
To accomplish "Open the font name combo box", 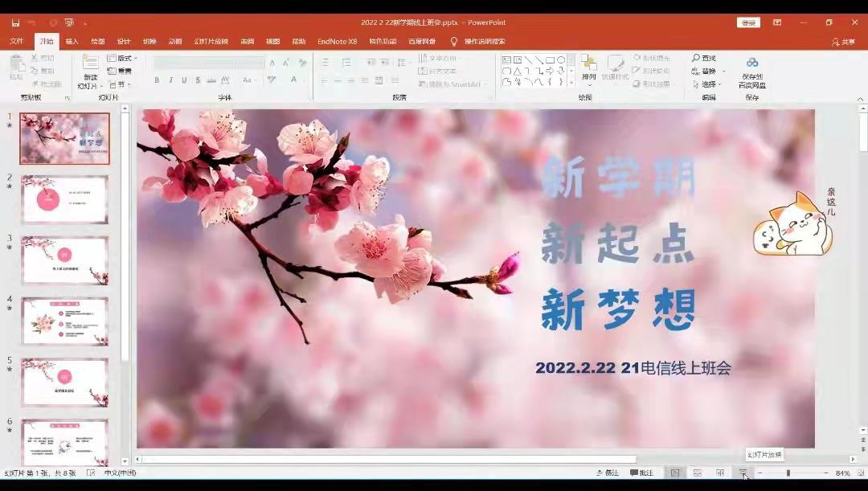I will click(x=194, y=63).
